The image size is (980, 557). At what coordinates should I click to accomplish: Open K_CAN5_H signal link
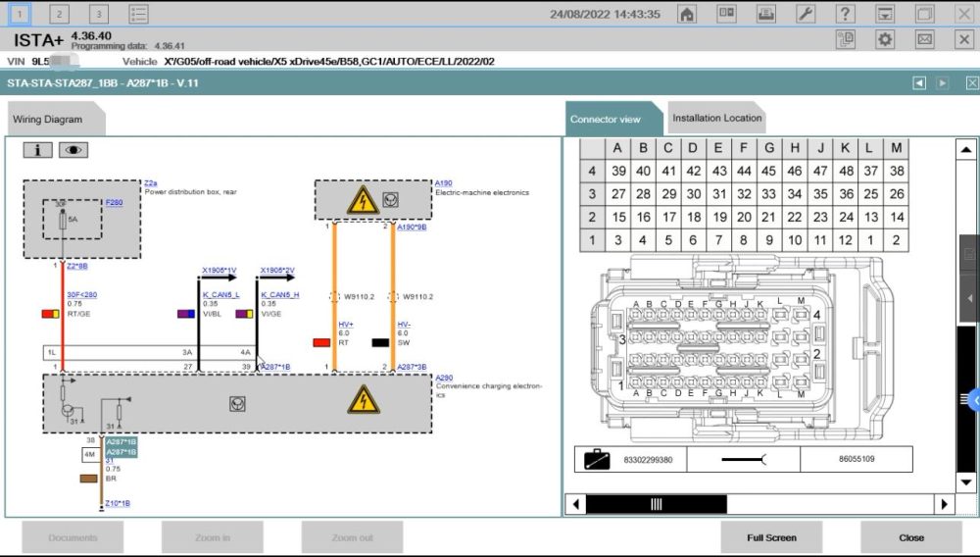(279, 294)
